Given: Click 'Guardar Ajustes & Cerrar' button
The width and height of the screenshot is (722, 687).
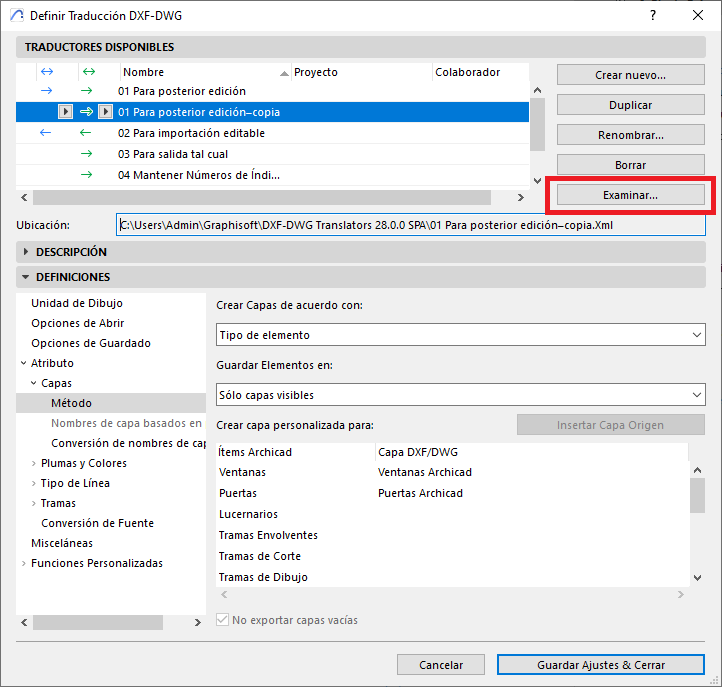Looking at the screenshot, I should pyautogui.click(x=600, y=664).
